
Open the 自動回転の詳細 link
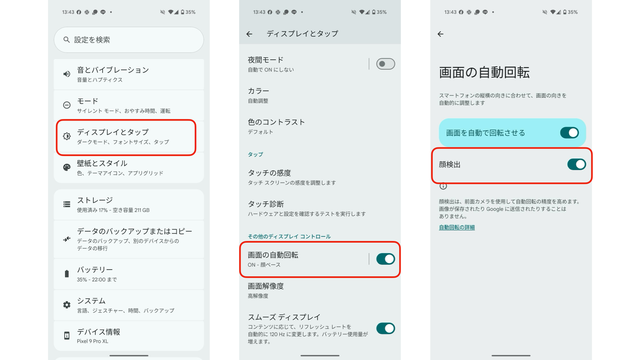(457, 227)
